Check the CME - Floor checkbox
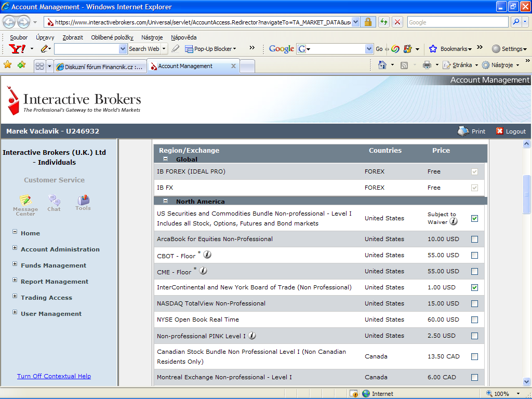The height and width of the screenshot is (399, 532). pyautogui.click(x=474, y=271)
